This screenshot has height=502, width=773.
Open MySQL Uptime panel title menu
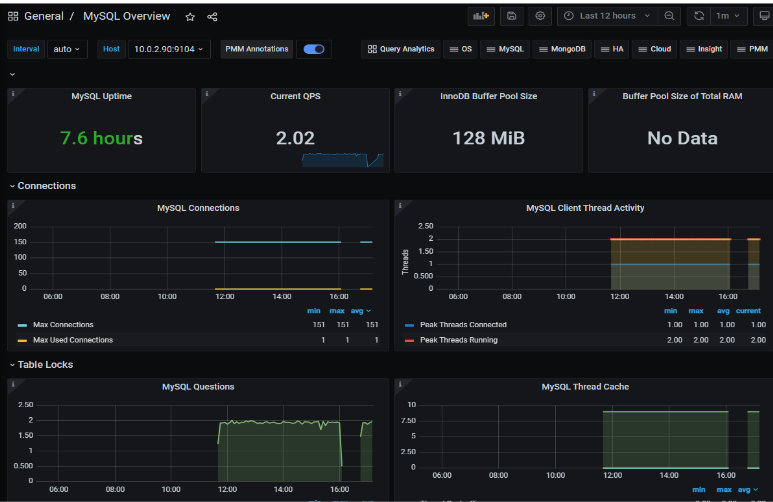coord(102,96)
